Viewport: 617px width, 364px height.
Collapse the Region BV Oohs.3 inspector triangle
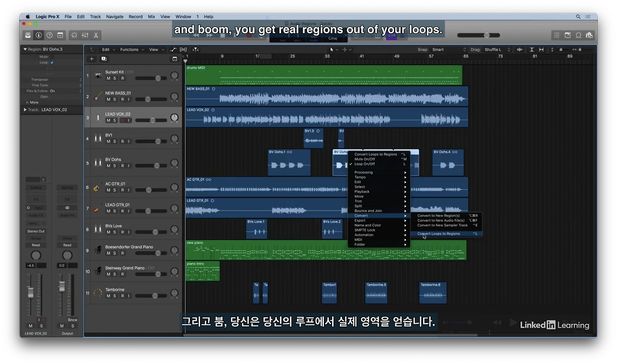coord(25,49)
